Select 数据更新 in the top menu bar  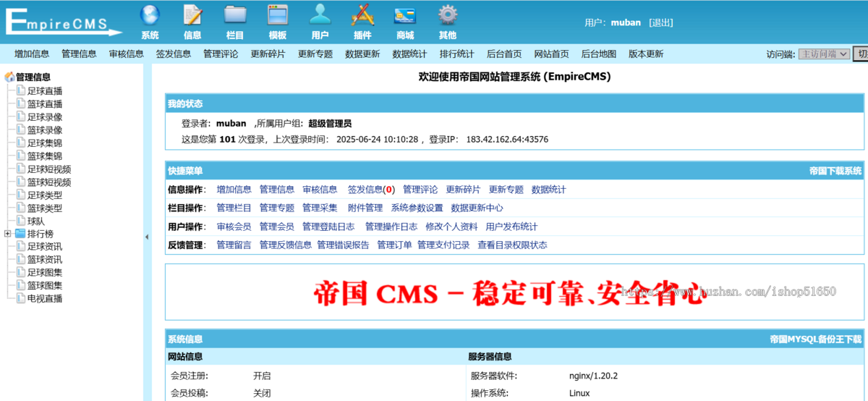(362, 54)
